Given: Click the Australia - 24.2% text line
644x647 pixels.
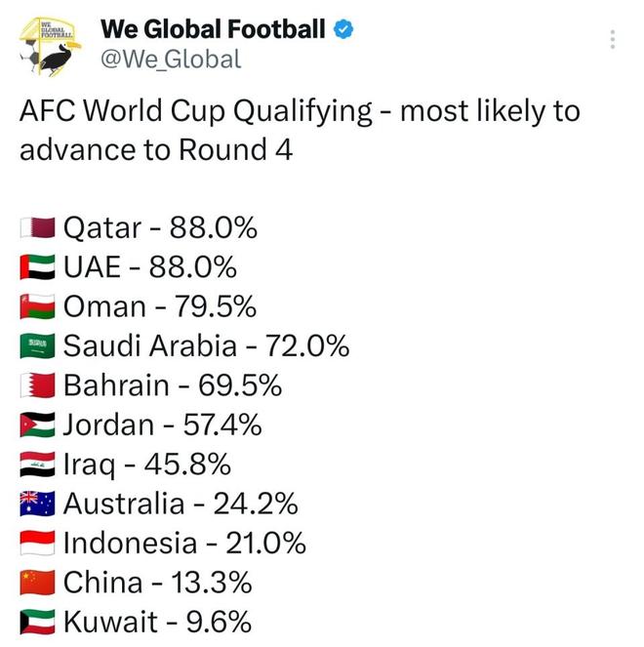Looking at the screenshot, I should pos(181,505).
